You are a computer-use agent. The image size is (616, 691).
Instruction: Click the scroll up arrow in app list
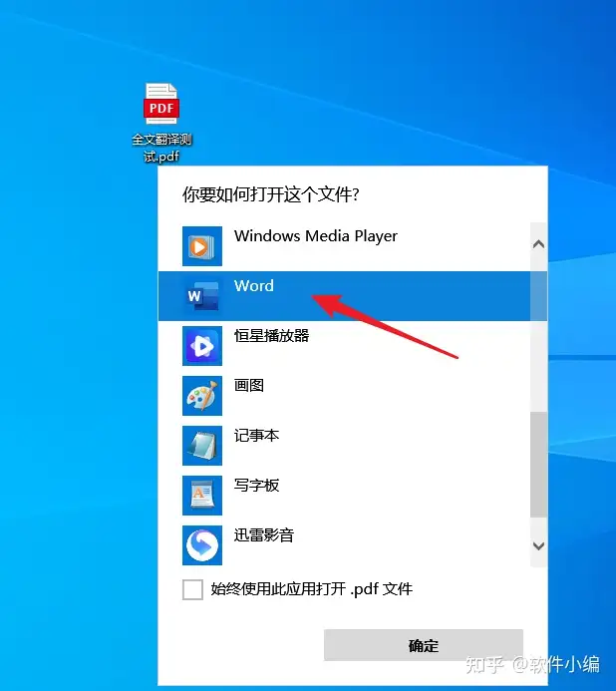tap(538, 244)
